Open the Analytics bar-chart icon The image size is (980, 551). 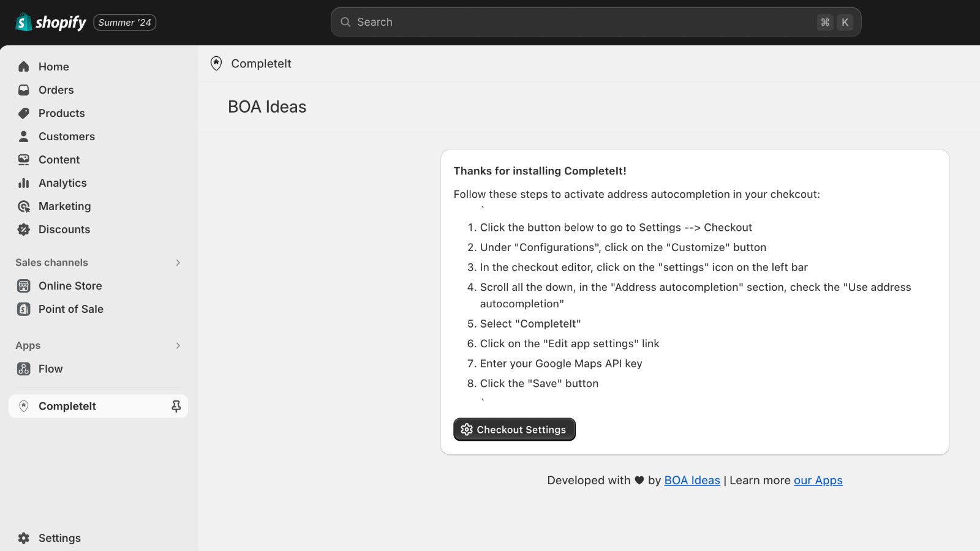coord(23,183)
